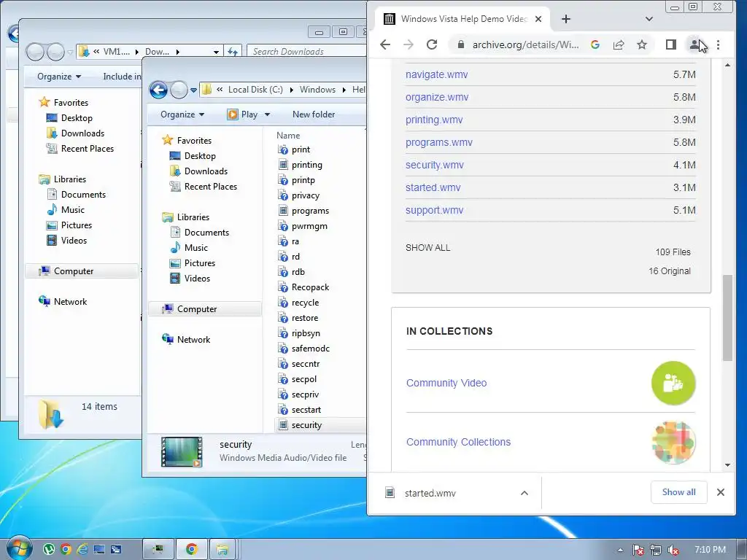Image resolution: width=747 pixels, height=560 pixels.
Task: Open Videos library in front explorer
Action: [x=197, y=278]
